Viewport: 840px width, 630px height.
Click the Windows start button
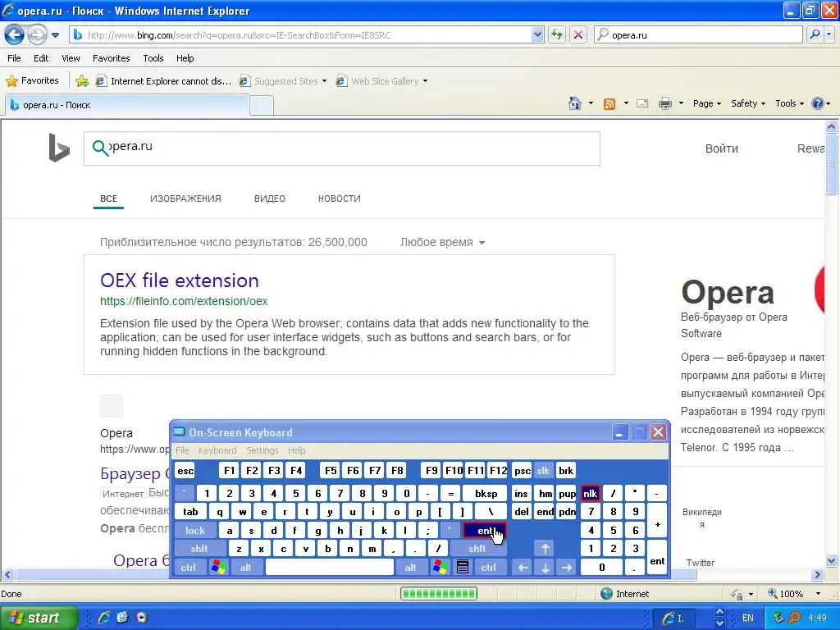pyautogui.click(x=39, y=618)
